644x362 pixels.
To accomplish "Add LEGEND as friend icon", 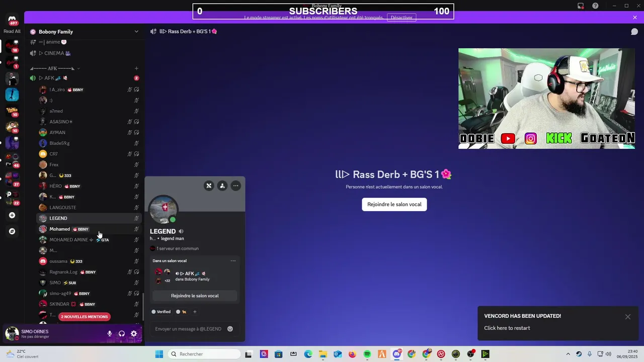I will [222, 186].
